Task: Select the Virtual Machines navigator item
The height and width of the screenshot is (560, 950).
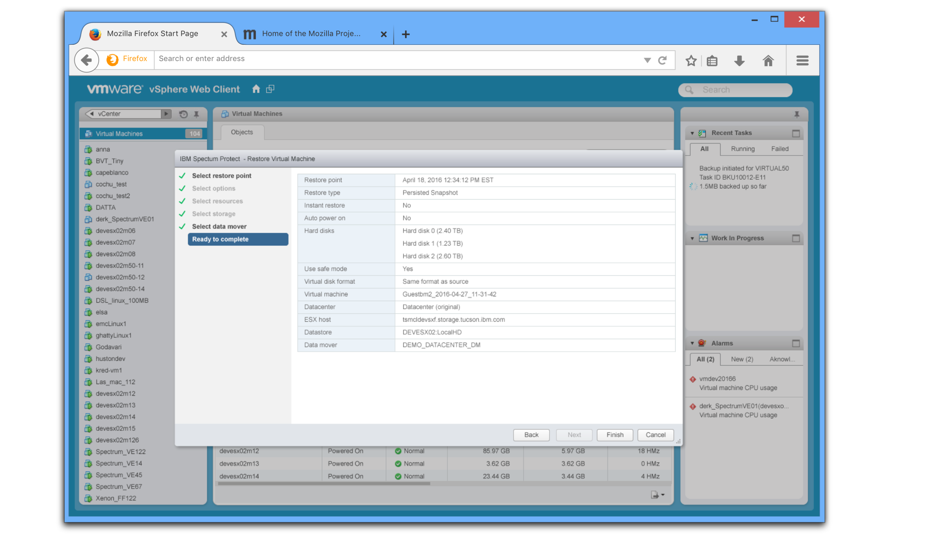Action: click(143, 134)
